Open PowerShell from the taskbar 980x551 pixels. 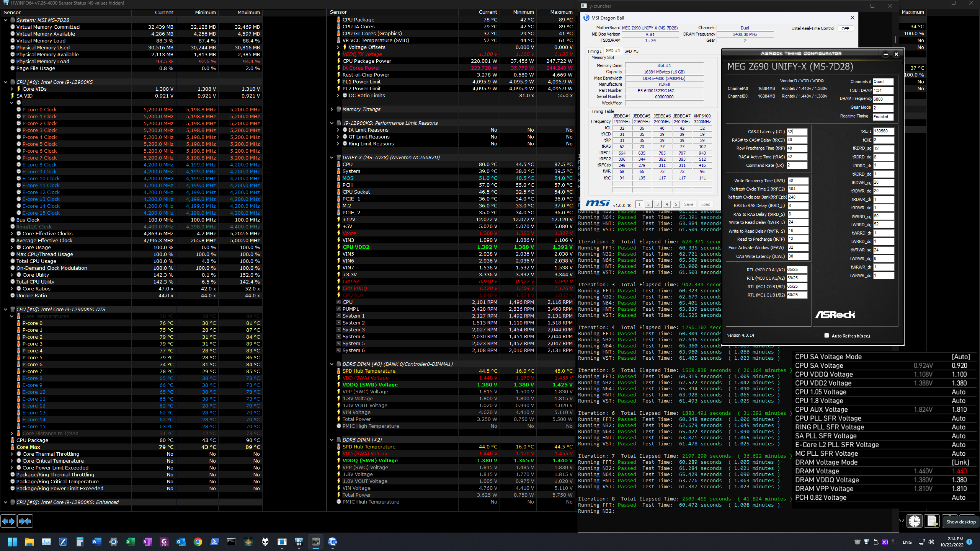214,542
